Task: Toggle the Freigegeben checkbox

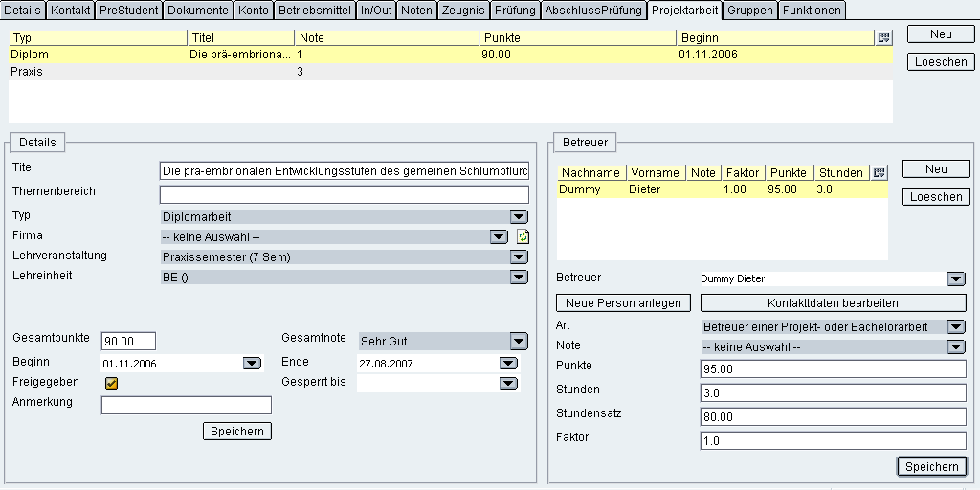Action: tap(111, 383)
